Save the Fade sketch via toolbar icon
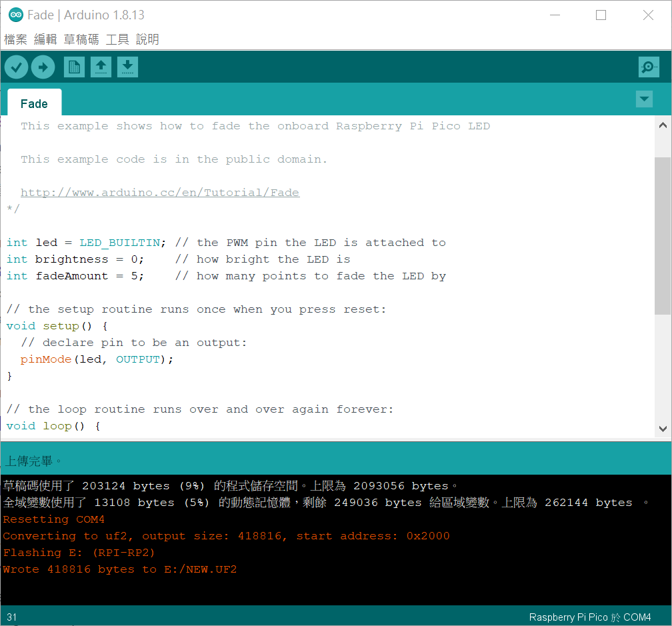The image size is (672, 626). point(127,67)
